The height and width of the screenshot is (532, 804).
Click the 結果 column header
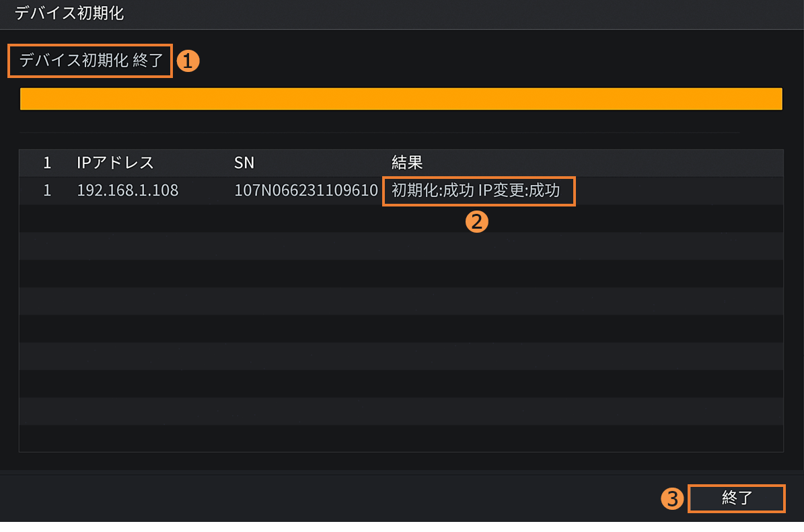(x=407, y=163)
